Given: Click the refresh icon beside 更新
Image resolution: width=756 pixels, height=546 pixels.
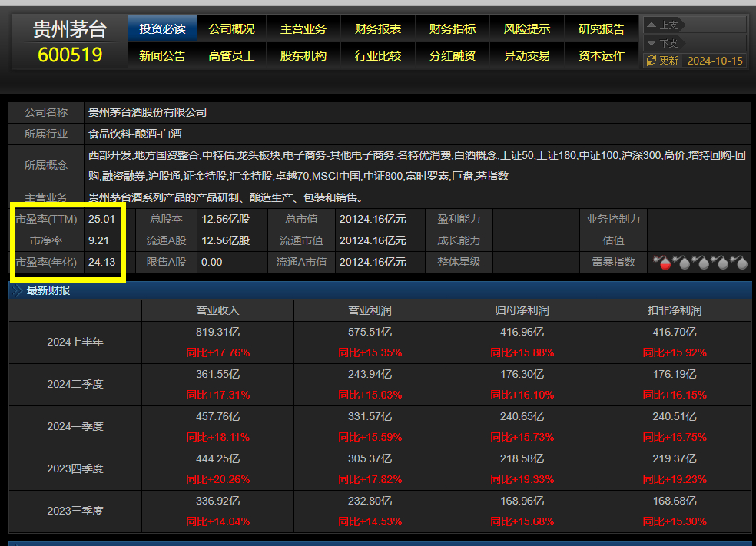Looking at the screenshot, I should click(652, 60).
